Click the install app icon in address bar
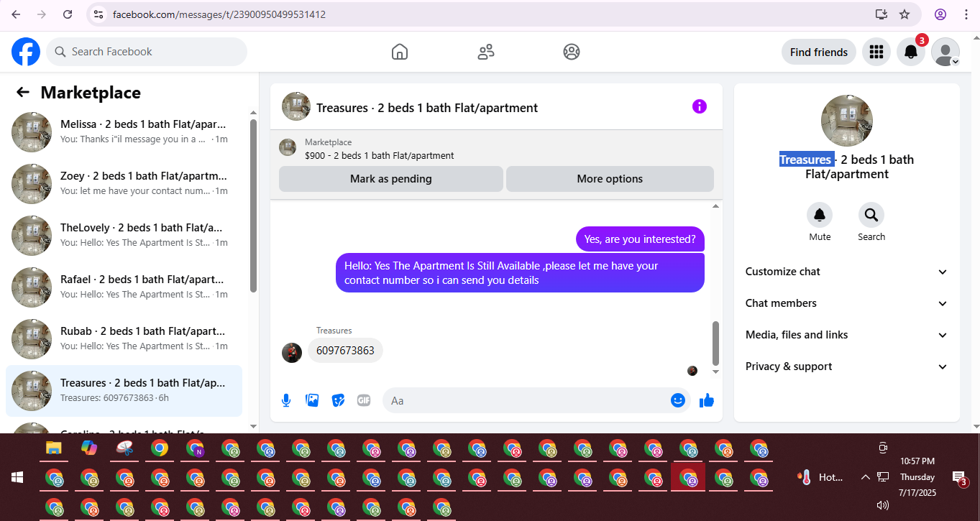This screenshot has width=980, height=521. (881, 14)
